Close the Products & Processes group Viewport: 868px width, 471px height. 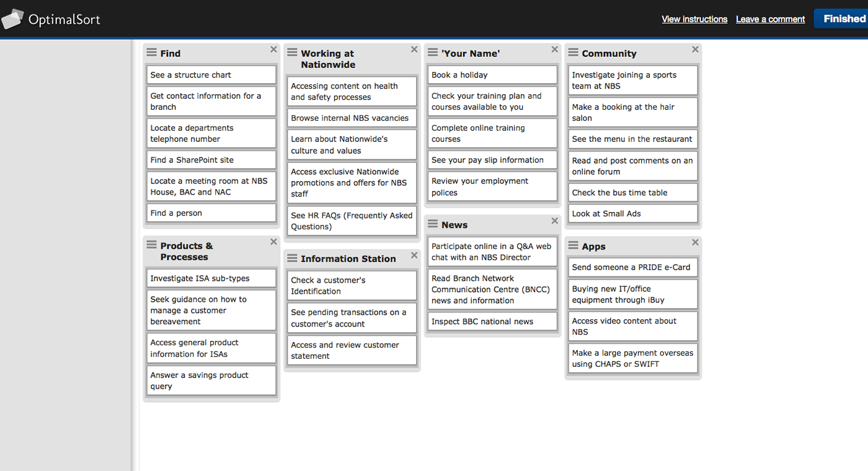[x=273, y=242]
